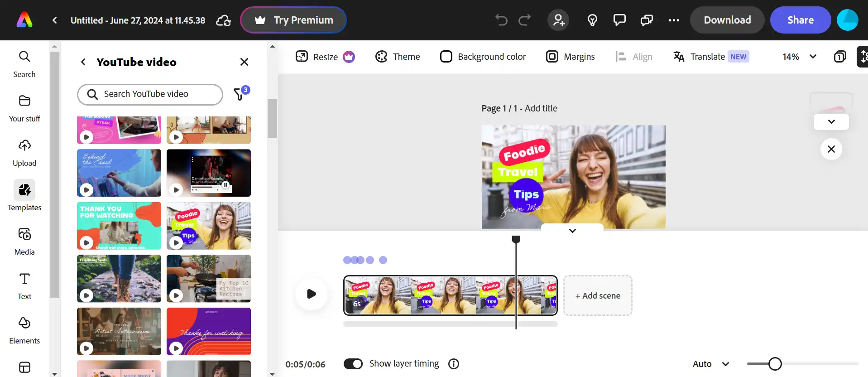Viewport: 868px width, 377px height.
Task: Invite collaborators with the add-person icon
Action: (559, 20)
